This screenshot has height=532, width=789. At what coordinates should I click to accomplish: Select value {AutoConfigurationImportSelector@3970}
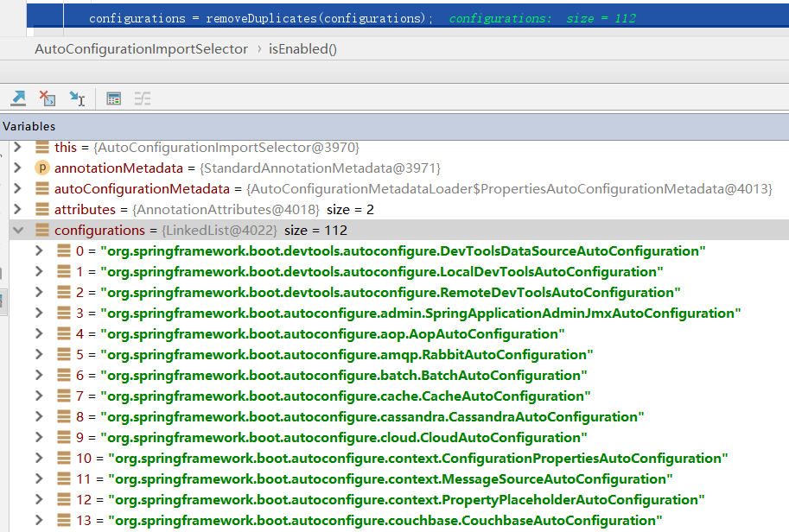point(226,148)
